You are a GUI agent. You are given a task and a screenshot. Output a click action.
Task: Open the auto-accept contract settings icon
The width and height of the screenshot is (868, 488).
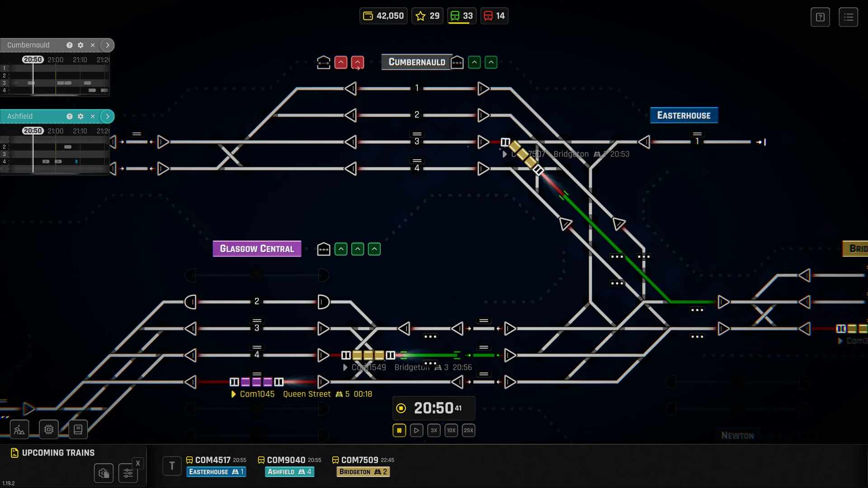click(x=104, y=473)
